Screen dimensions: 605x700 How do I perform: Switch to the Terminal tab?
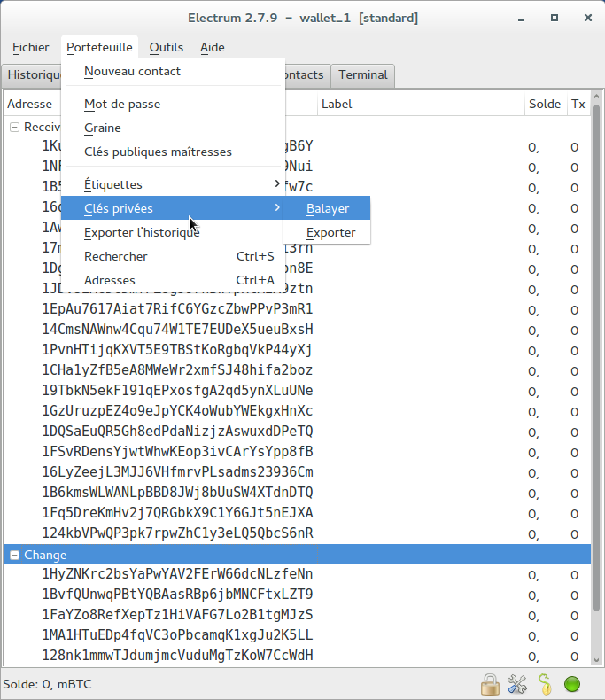tap(362, 75)
